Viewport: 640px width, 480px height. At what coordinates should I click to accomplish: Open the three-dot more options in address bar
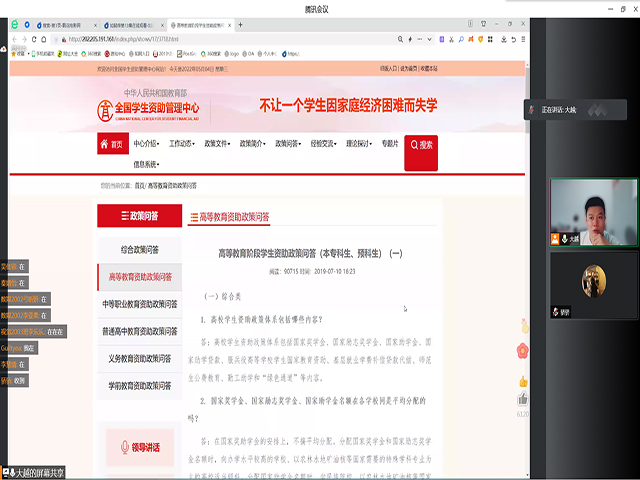pyautogui.click(x=420, y=39)
